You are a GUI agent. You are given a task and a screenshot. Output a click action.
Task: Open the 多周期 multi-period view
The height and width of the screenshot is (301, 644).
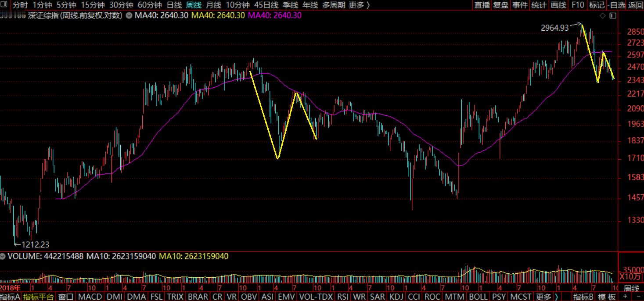click(333, 5)
